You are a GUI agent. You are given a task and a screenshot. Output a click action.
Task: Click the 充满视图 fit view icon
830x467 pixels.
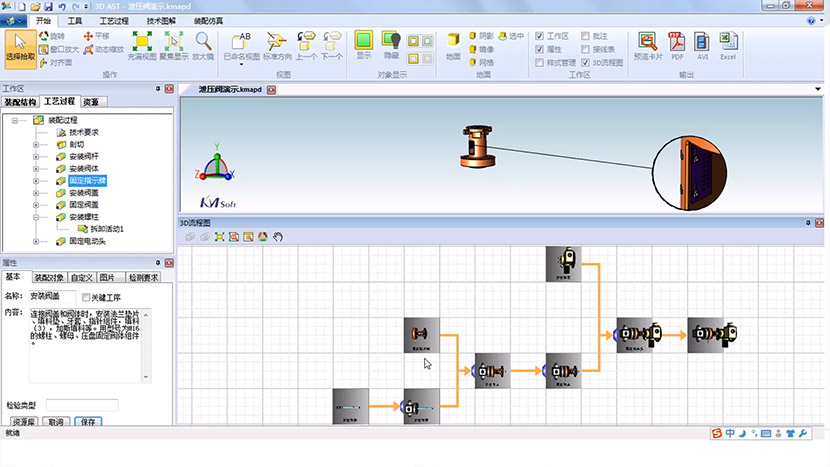pyautogui.click(x=142, y=45)
